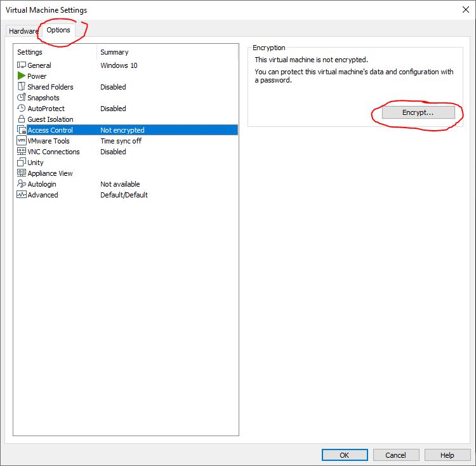Select the Shared Folders label
The width and height of the screenshot is (476, 466).
pyautogui.click(x=50, y=87)
